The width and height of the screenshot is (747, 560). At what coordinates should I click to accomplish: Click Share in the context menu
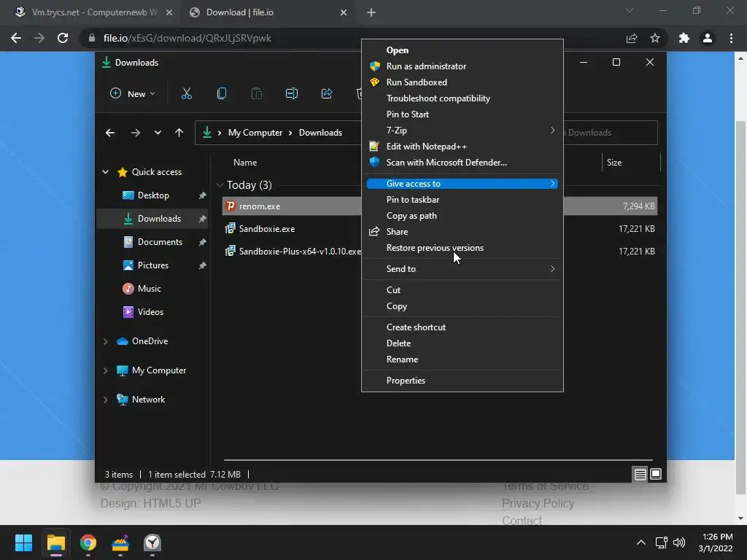pos(462,232)
